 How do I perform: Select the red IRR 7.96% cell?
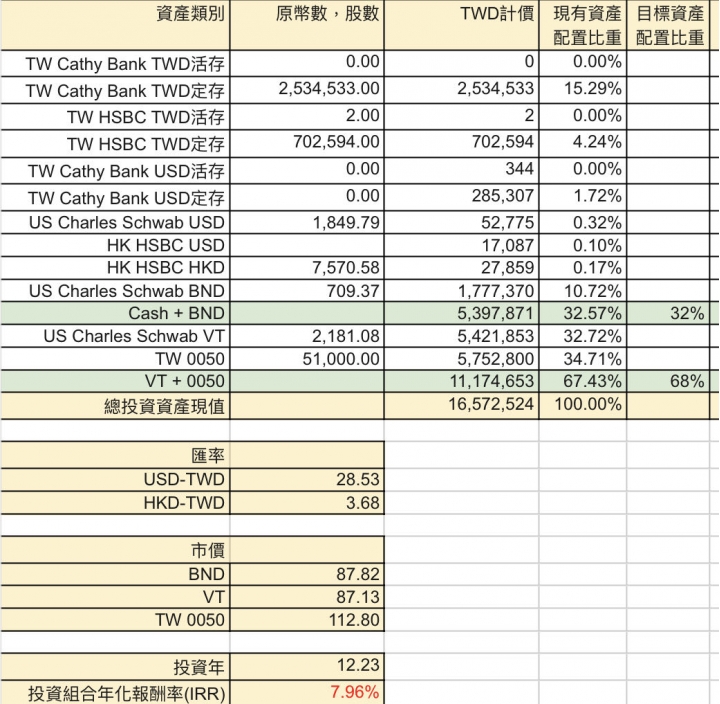point(307,693)
